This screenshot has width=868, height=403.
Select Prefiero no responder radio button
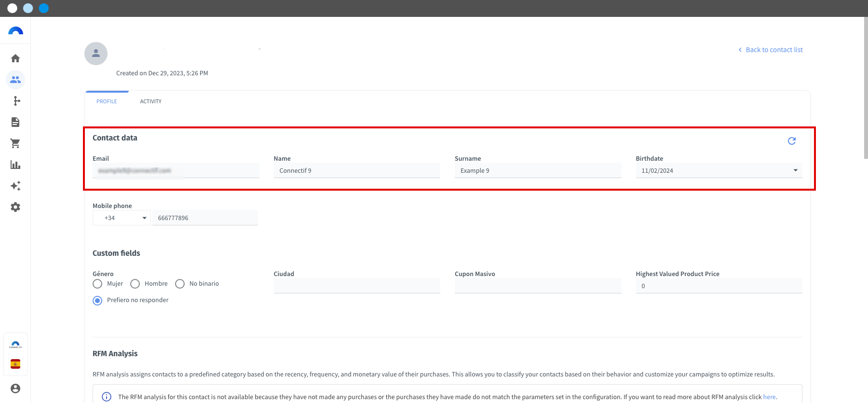coord(97,301)
